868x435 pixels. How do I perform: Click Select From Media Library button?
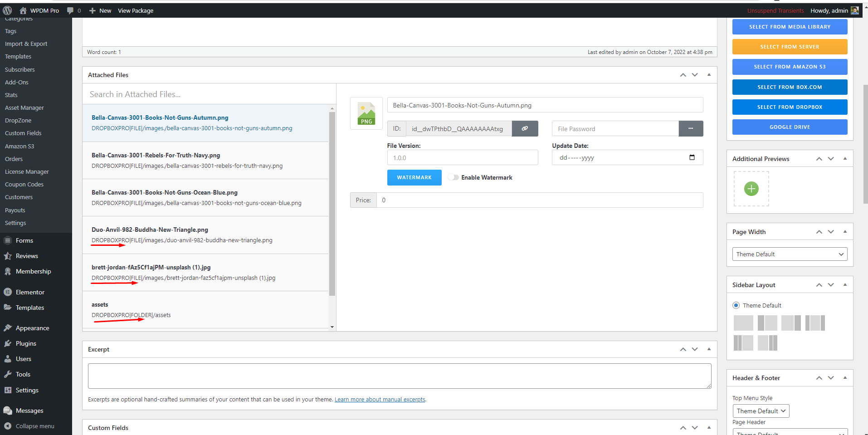790,27
